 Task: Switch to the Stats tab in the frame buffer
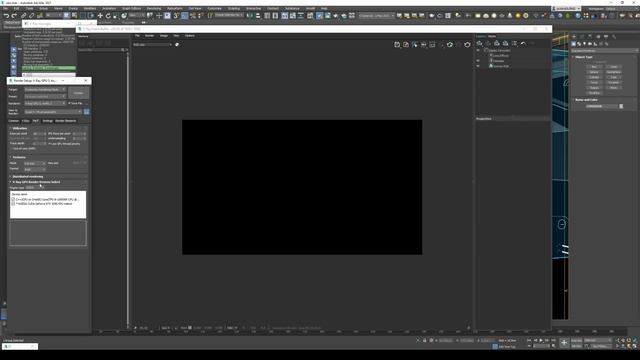492,36
